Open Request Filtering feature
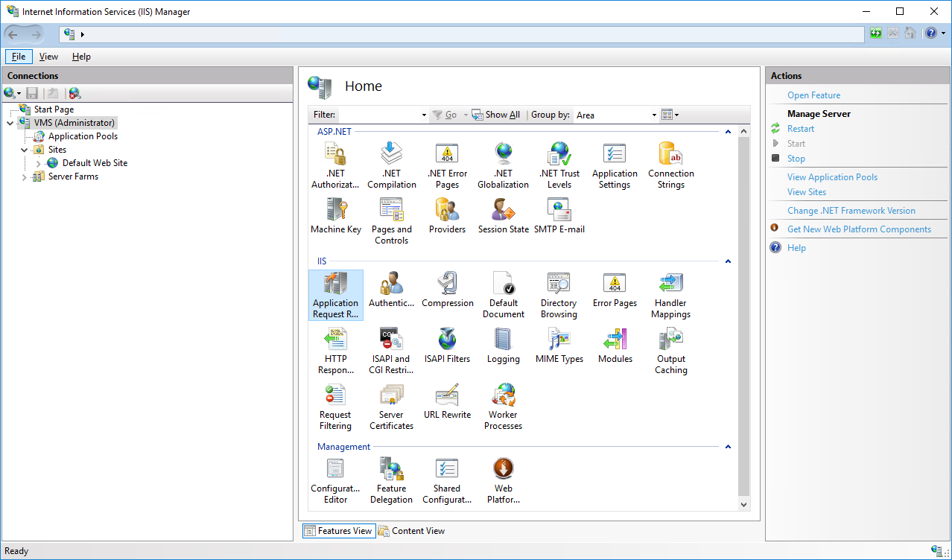The height and width of the screenshot is (560, 952). point(335,407)
